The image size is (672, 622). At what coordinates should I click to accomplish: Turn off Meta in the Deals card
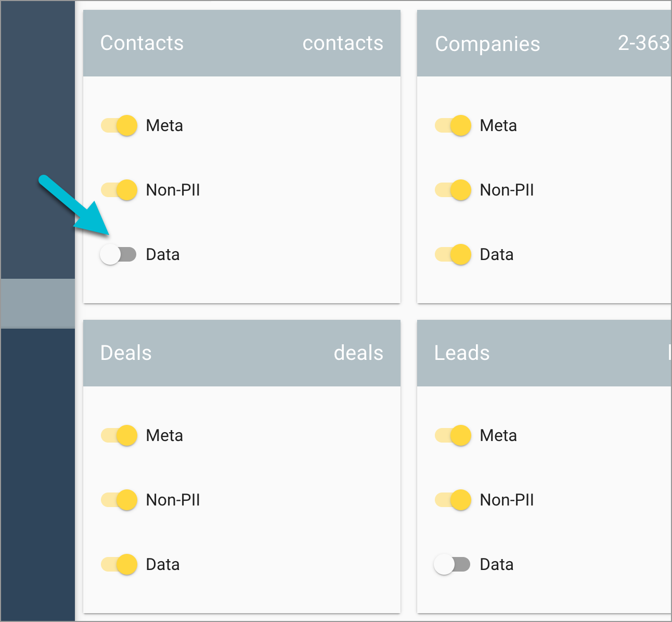(119, 435)
